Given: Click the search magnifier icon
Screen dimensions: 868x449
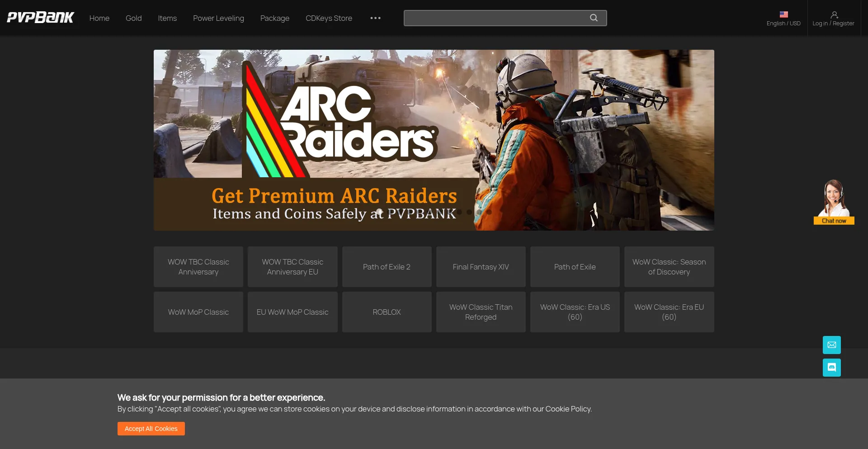Looking at the screenshot, I should [594, 18].
